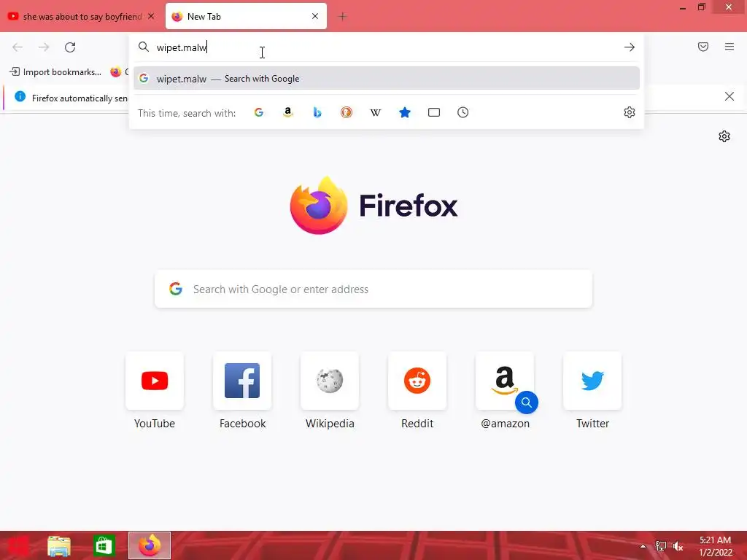Click the info icon in notification bar

point(20,97)
